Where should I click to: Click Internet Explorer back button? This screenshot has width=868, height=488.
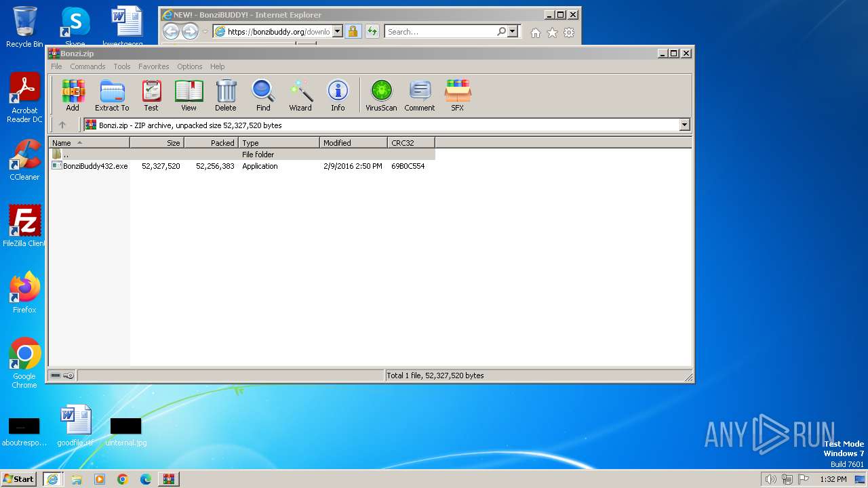(171, 31)
